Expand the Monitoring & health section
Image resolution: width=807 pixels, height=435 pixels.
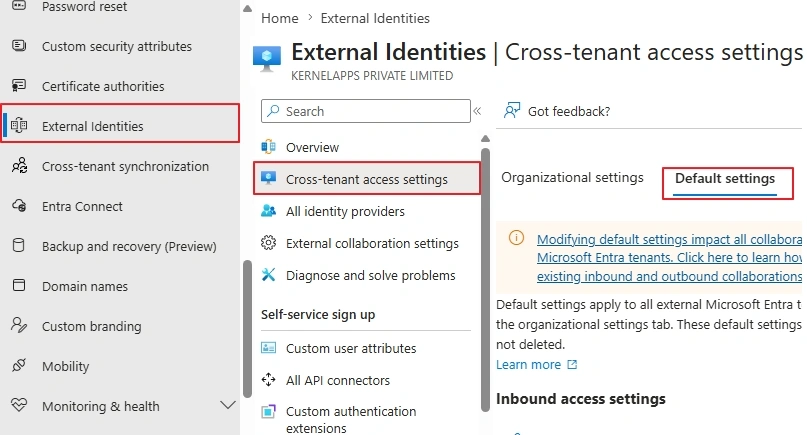point(227,405)
